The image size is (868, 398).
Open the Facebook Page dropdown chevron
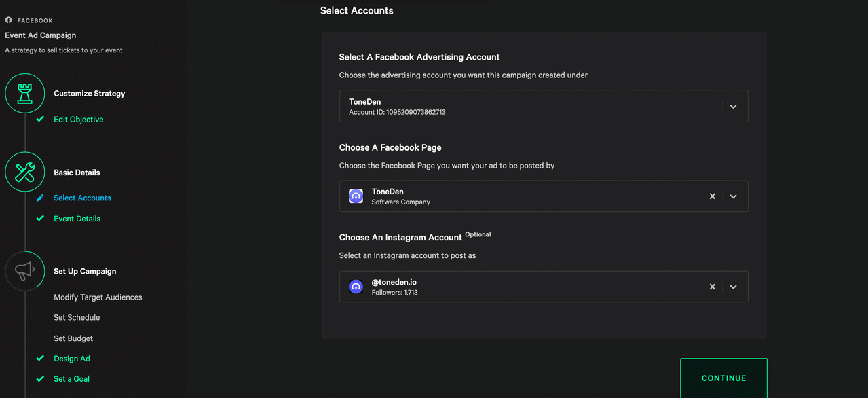pyautogui.click(x=733, y=196)
